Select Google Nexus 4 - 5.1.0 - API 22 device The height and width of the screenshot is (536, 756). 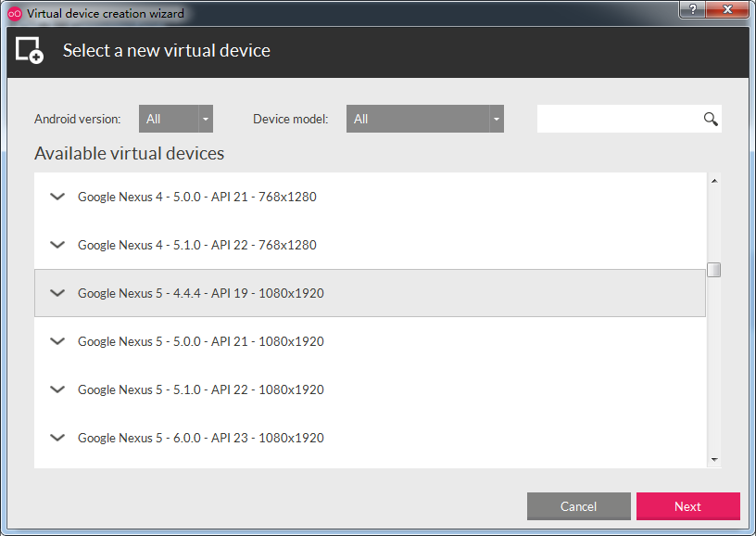pyautogui.click(x=370, y=245)
